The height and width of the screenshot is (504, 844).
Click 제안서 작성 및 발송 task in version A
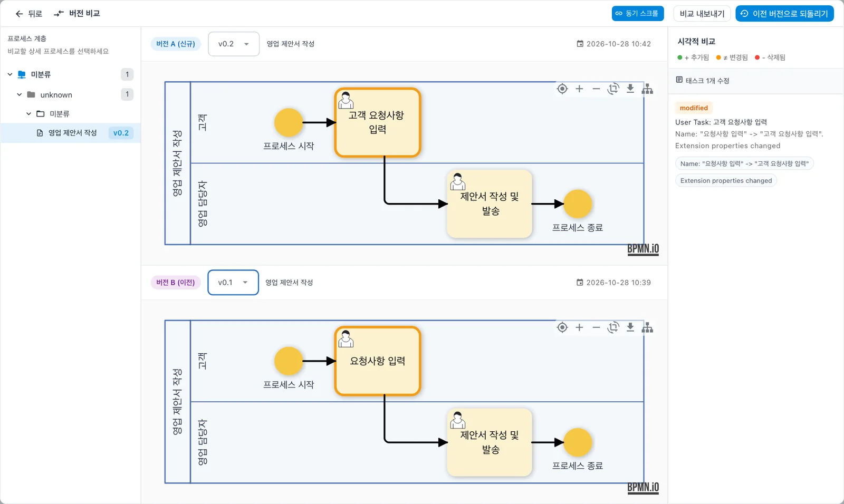coord(490,203)
